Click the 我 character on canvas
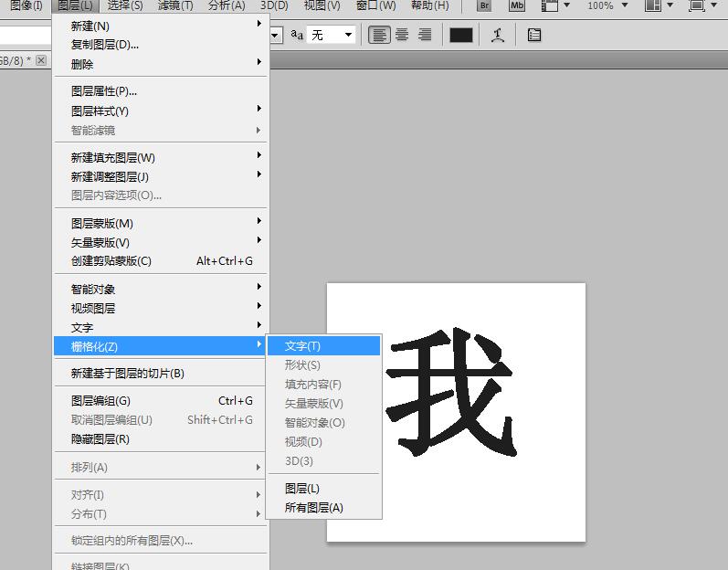The image size is (728, 570). coord(450,392)
